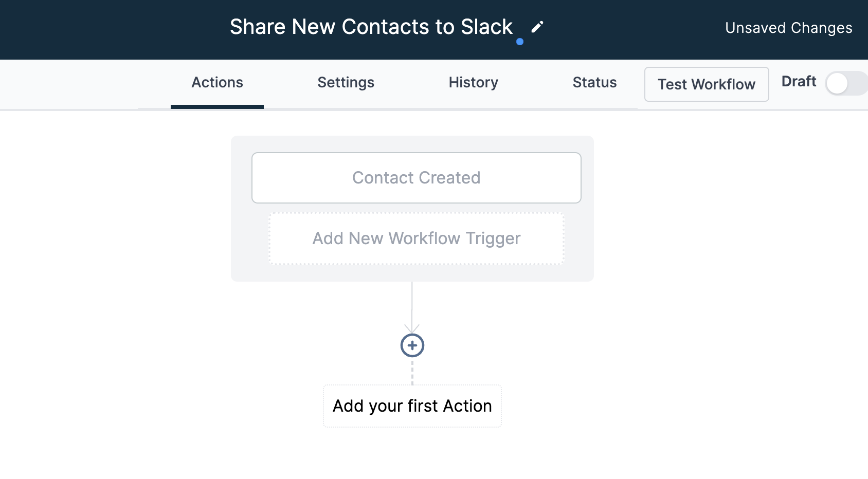Click the blue dot under the workflow title
This screenshot has width=868, height=479.
(x=520, y=42)
